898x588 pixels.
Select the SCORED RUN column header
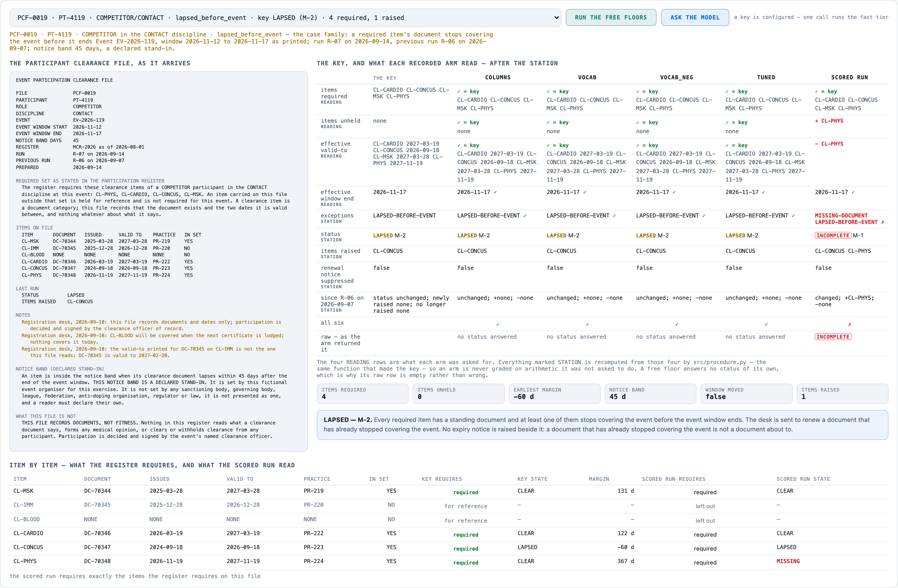click(x=849, y=77)
